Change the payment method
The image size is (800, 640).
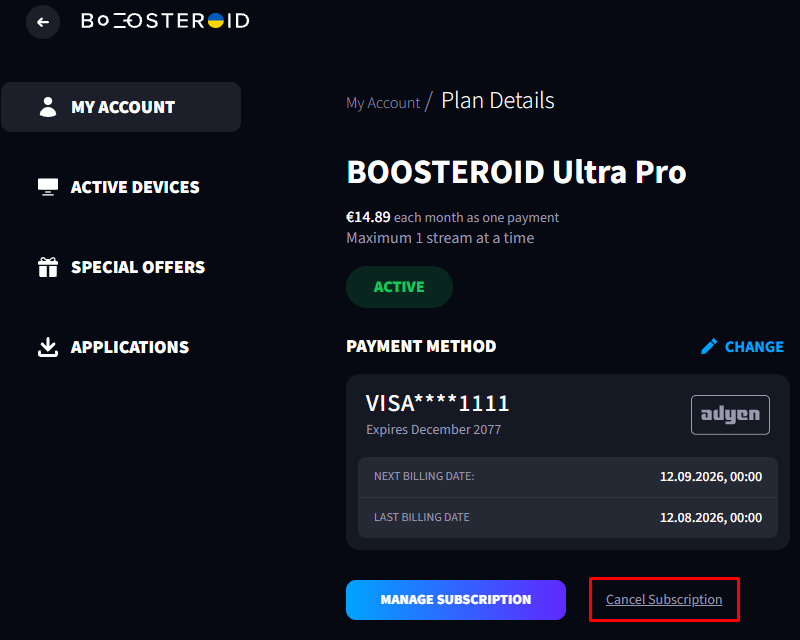pyautogui.click(x=742, y=347)
